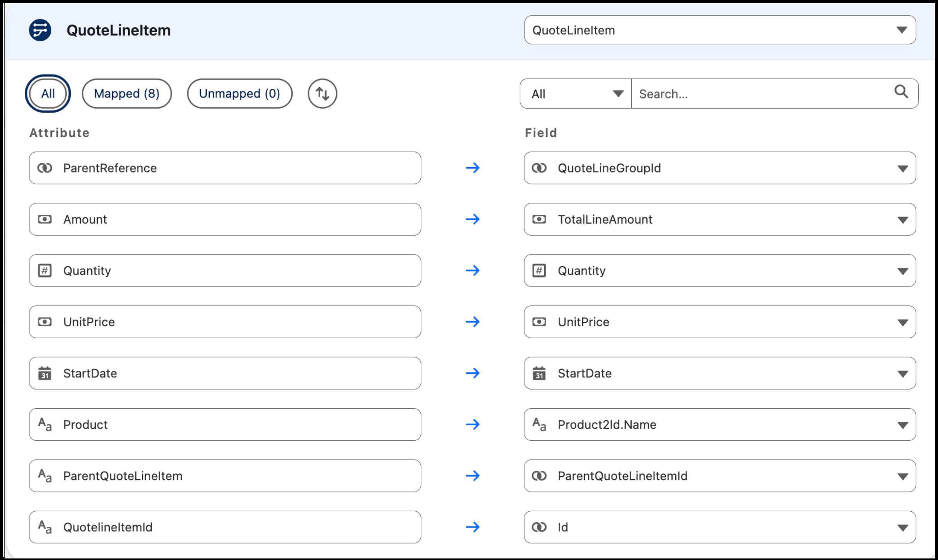The width and height of the screenshot is (938, 560).
Task: Click the Field column header
Action: coord(541,133)
